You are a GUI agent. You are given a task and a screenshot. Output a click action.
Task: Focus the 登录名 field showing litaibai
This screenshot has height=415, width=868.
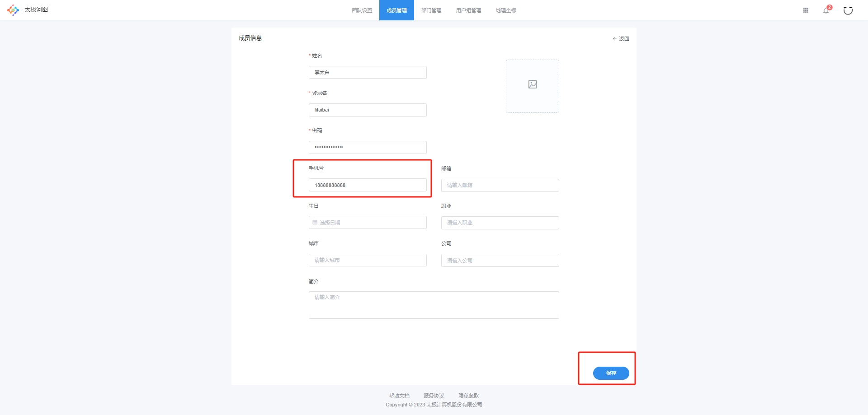(x=368, y=110)
